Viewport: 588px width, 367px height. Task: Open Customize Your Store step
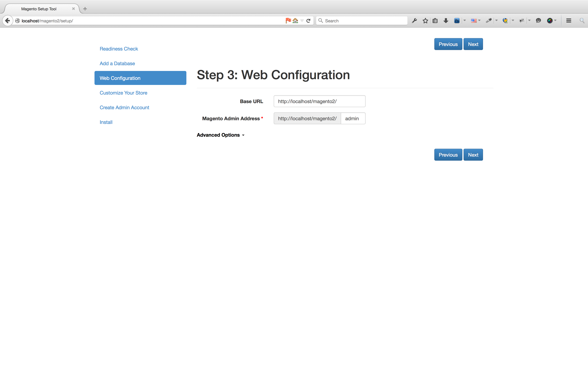click(x=123, y=93)
